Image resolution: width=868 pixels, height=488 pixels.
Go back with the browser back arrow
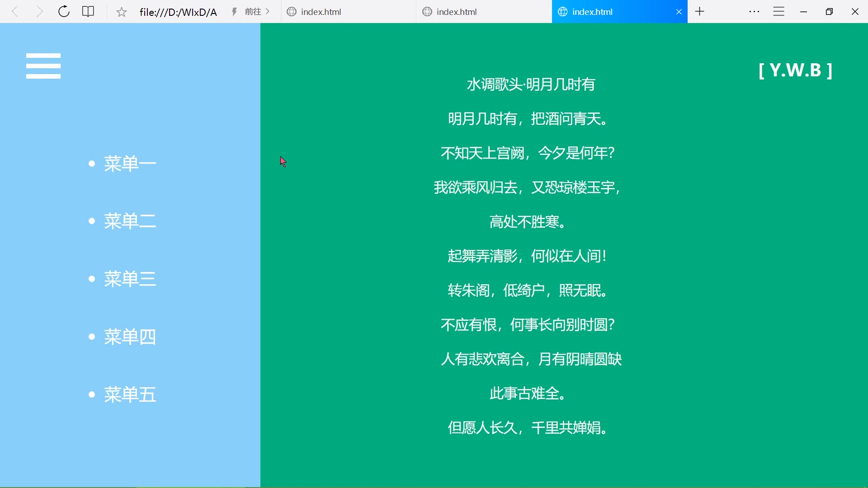coord(15,12)
